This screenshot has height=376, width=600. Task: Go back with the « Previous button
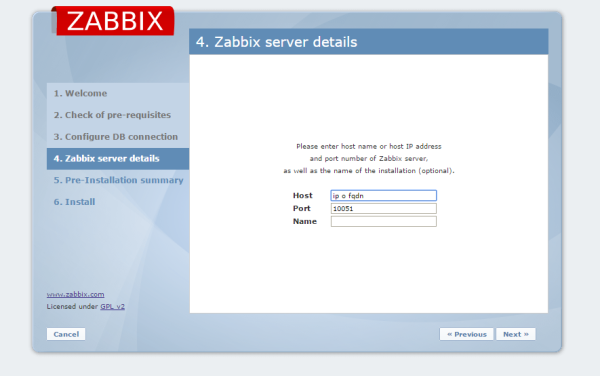[x=466, y=334]
